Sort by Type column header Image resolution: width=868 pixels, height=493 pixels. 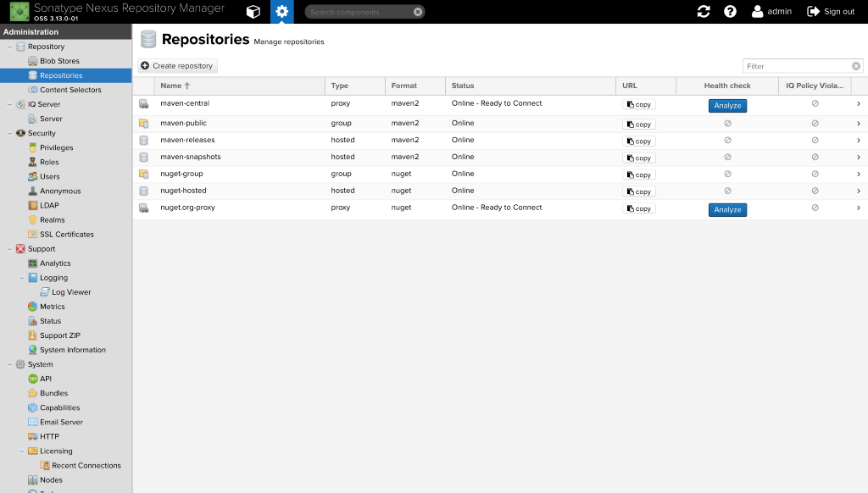[355, 86]
